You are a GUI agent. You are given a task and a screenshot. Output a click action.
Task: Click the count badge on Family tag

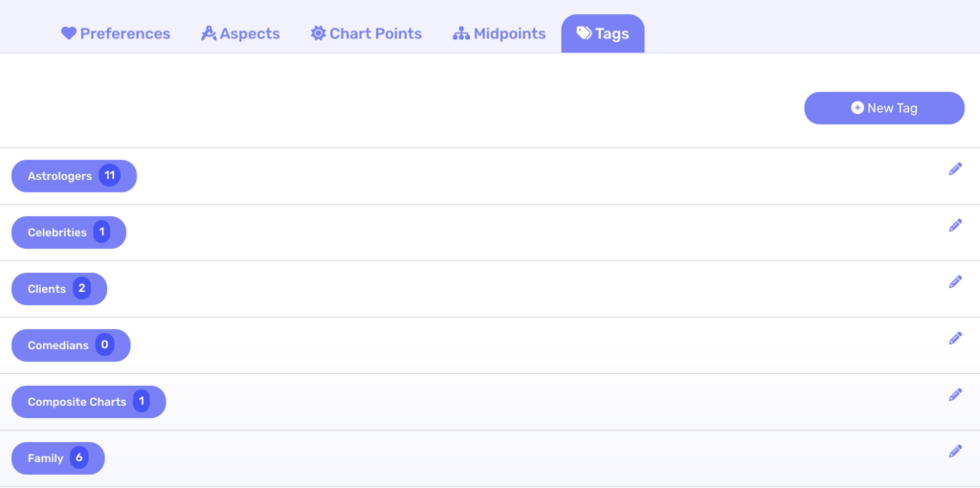click(x=79, y=458)
